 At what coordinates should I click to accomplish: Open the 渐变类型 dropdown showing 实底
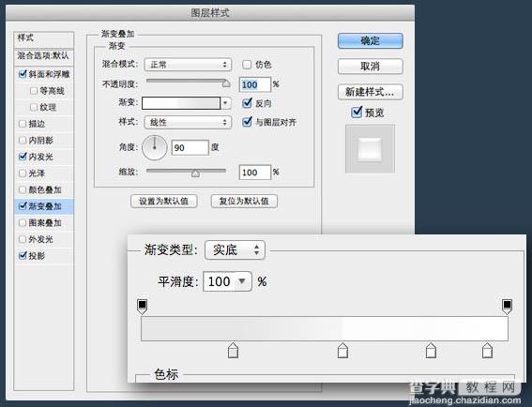point(235,250)
